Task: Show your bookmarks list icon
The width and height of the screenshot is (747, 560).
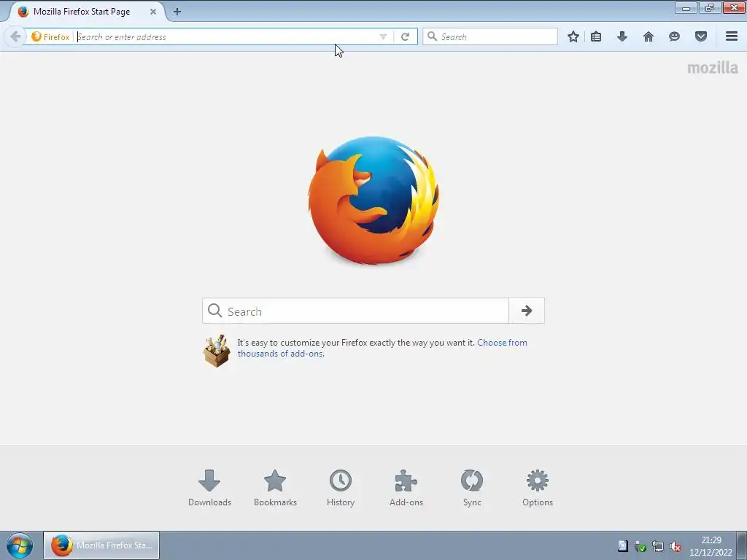Action: (596, 36)
